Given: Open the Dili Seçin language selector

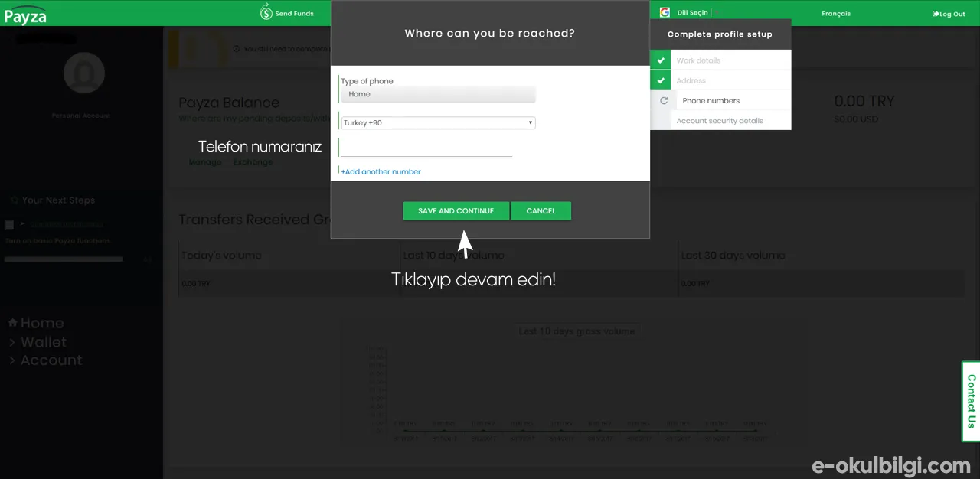Looking at the screenshot, I should pos(693,13).
